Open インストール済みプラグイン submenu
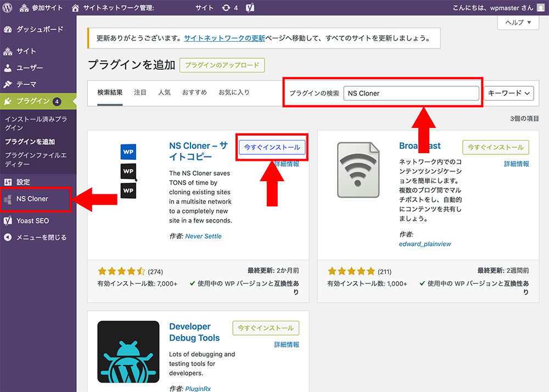 [36, 123]
